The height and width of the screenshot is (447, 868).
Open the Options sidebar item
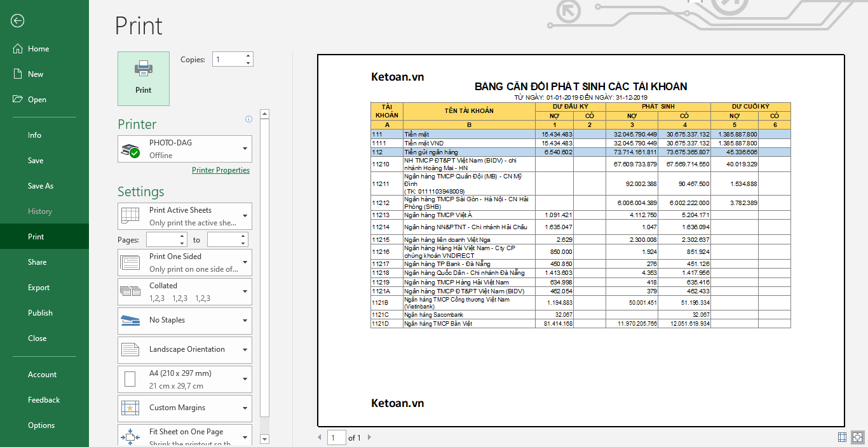click(41, 425)
